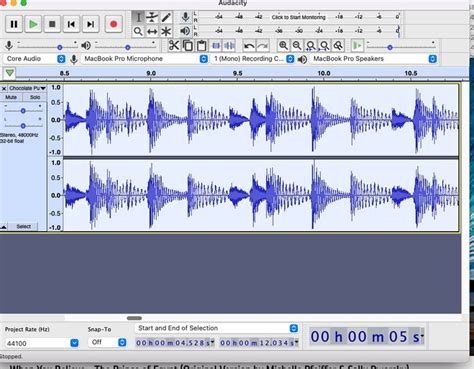
Task: Start playback with the green Play button
Action: [33, 24]
